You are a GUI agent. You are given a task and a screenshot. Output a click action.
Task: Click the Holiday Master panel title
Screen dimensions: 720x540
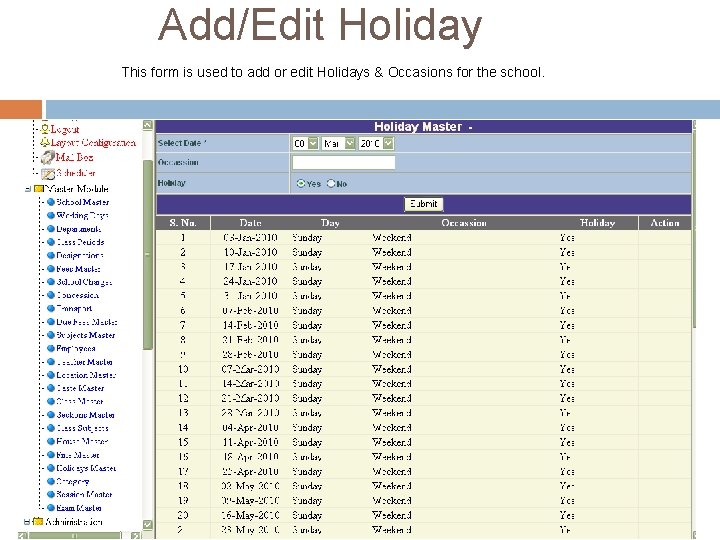(423, 127)
